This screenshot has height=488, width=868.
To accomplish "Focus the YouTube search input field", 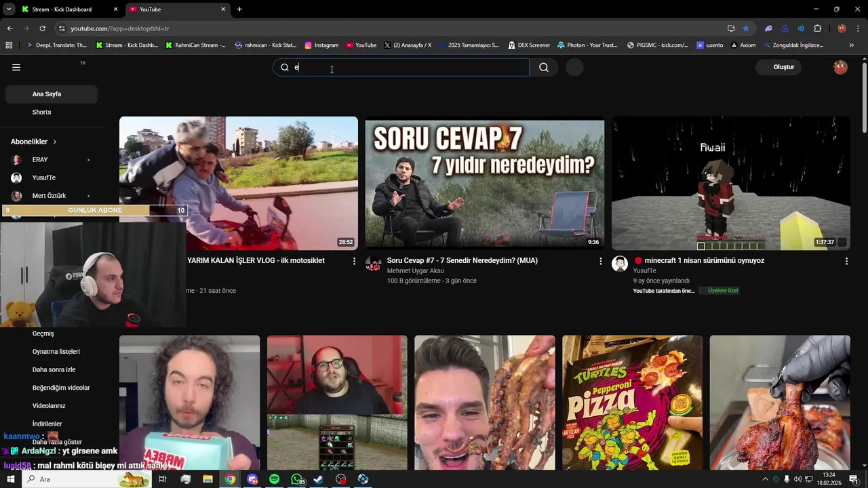I will click(401, 67).
